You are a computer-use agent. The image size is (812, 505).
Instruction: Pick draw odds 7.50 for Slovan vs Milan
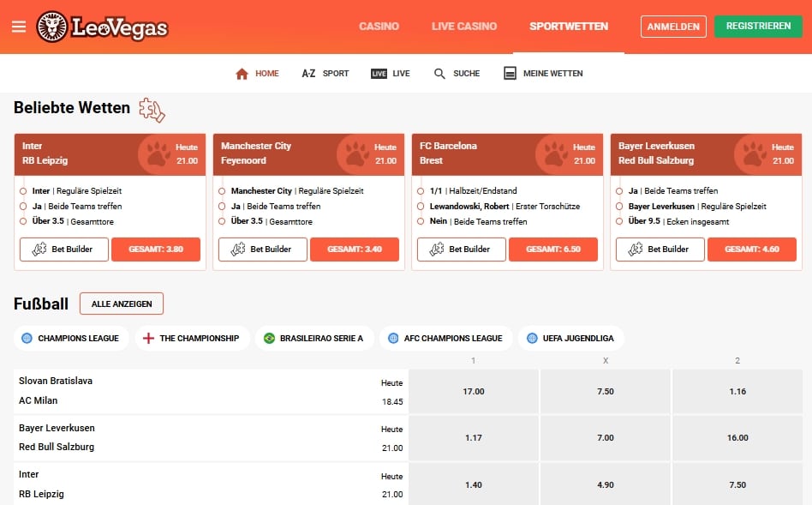(606, 392)
